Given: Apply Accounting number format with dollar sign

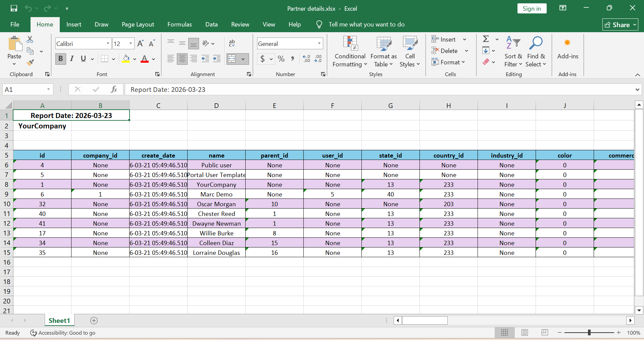Looking at the screenshot, I should 262,59.
